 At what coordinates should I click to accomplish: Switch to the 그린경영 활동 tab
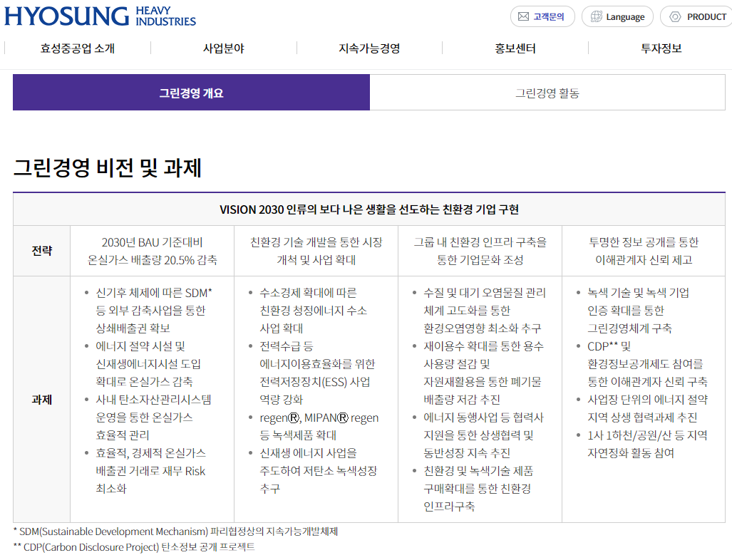click(547, 93)
